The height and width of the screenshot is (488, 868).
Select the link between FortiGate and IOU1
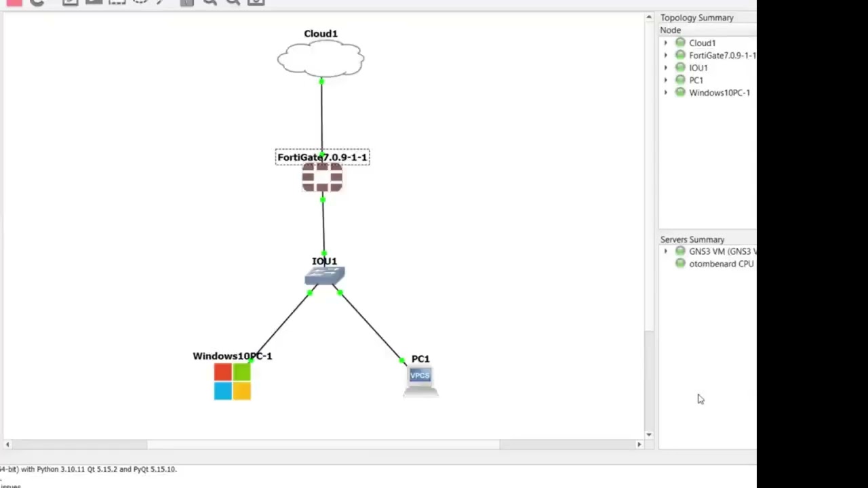point(323,227)
